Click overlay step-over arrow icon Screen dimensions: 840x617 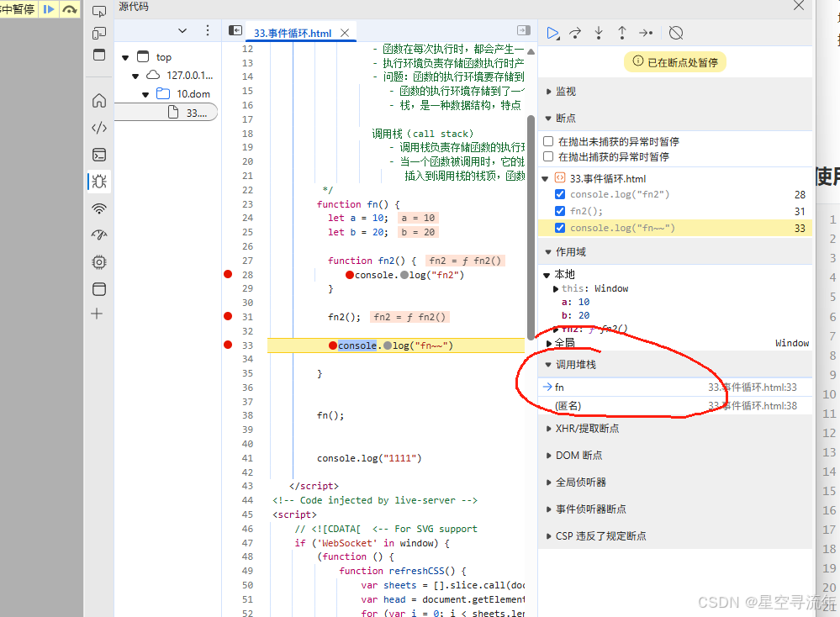click(x=69, y=9)
